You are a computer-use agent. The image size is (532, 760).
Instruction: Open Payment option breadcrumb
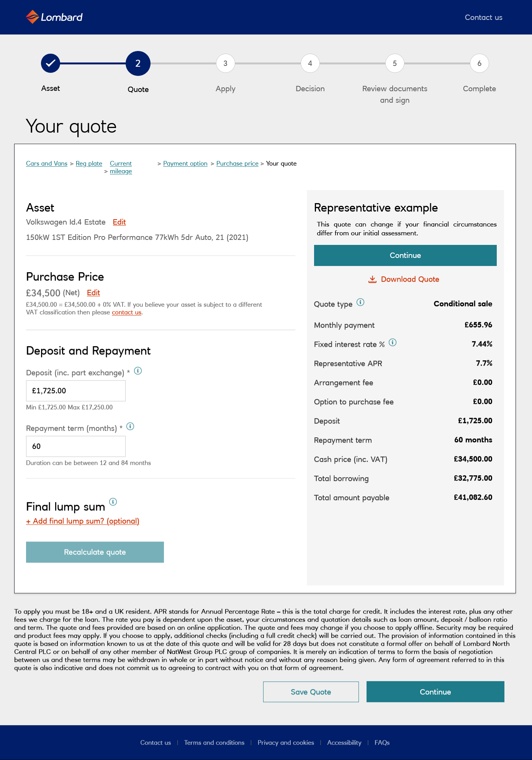pos(185,164)
